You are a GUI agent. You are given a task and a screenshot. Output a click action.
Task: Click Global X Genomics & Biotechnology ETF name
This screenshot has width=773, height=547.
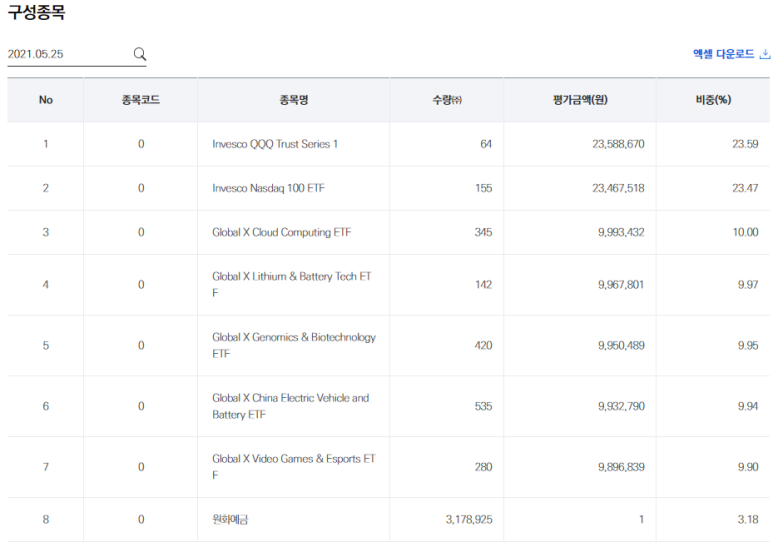pyautogui.click(x=294, y=345)
